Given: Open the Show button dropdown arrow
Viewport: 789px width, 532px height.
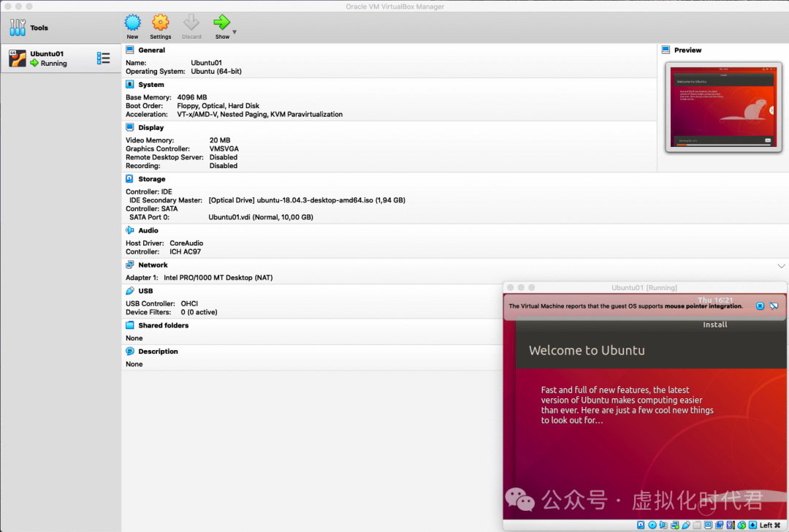Looking at the screenshot, I should 235,32.
